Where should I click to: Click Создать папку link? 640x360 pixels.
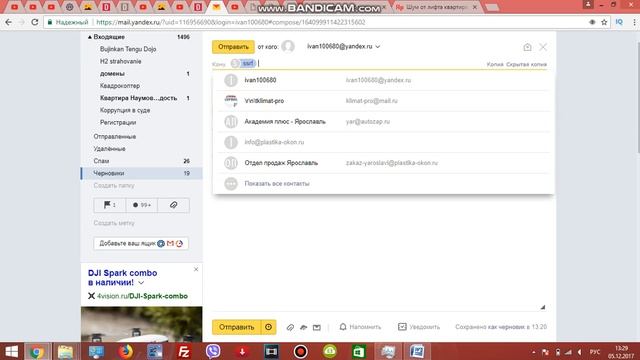tap(114, 185)
